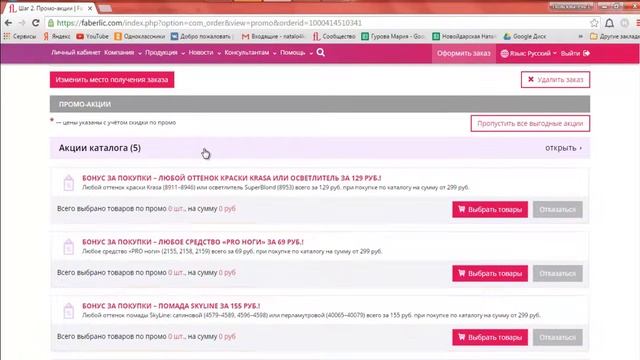This screenshot has width=640, height=360.
Task: Open Яндекс bookmark
Action: pos(57,36)
